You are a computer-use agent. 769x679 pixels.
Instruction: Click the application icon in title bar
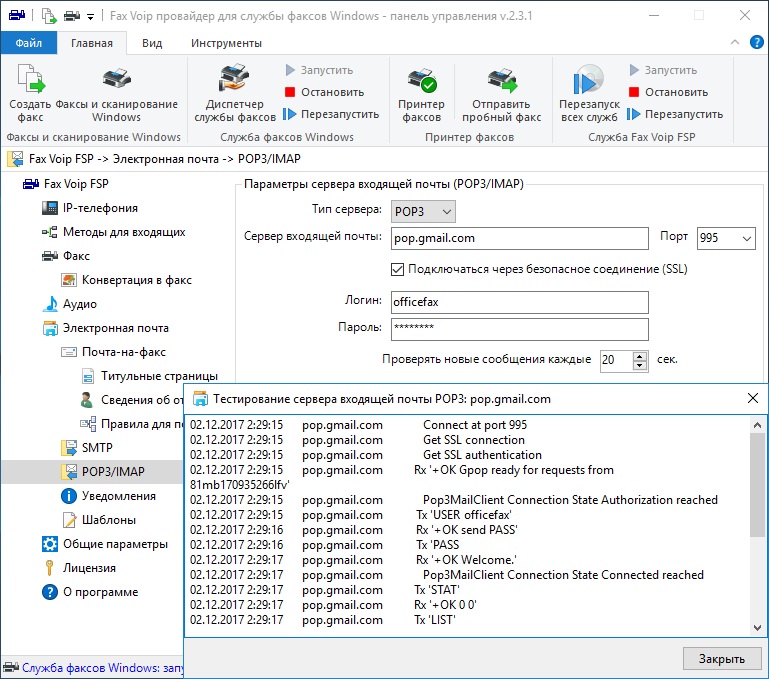(x=17, y=16)
